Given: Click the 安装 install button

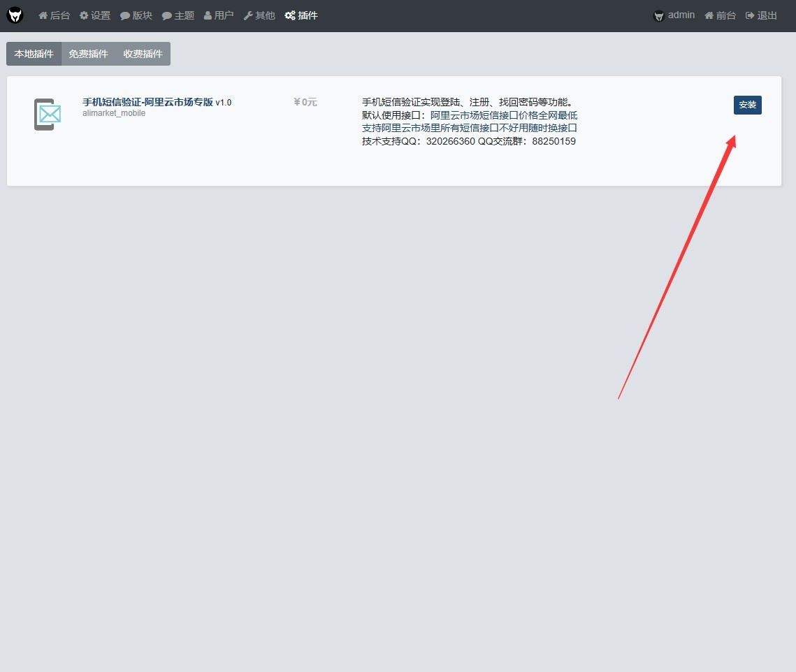Looking at the screenshot, I should [x=747, y=105].
